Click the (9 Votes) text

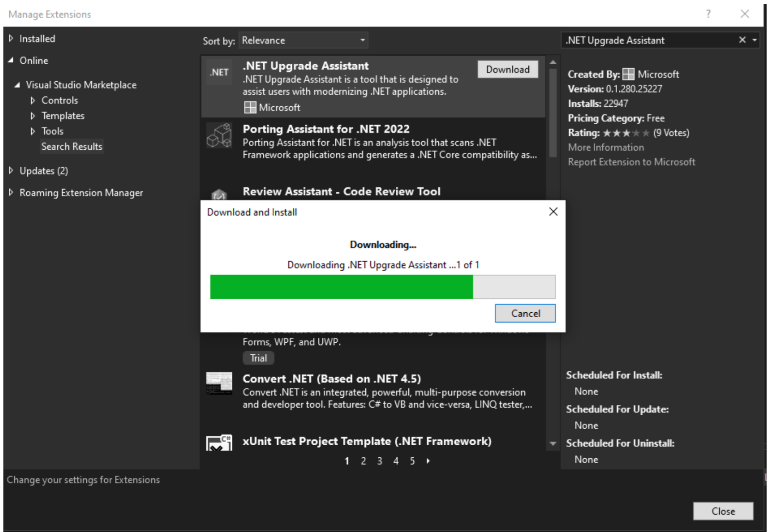671,133
